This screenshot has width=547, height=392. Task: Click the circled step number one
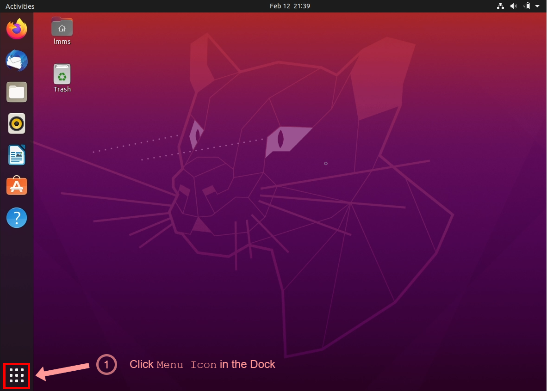[106, 365]
